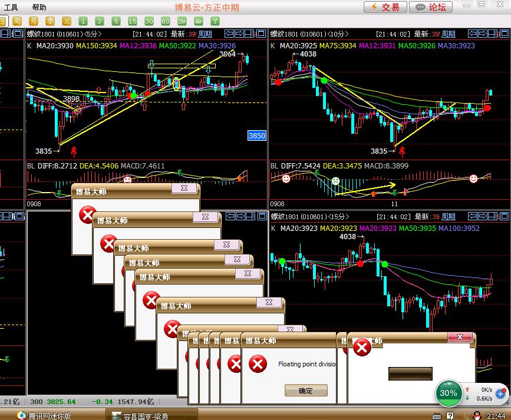This screenshot has height=420, width=511.
Task: Click the green 30% floating accelerator ball
Action: click(x=449, y=393)
